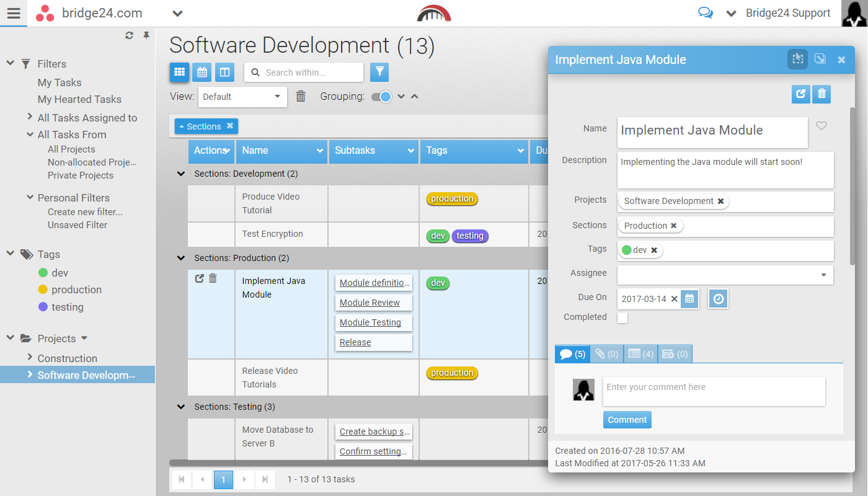Click the Bridge24 bridge logo

pyautogui.click(x=434, y=13)
